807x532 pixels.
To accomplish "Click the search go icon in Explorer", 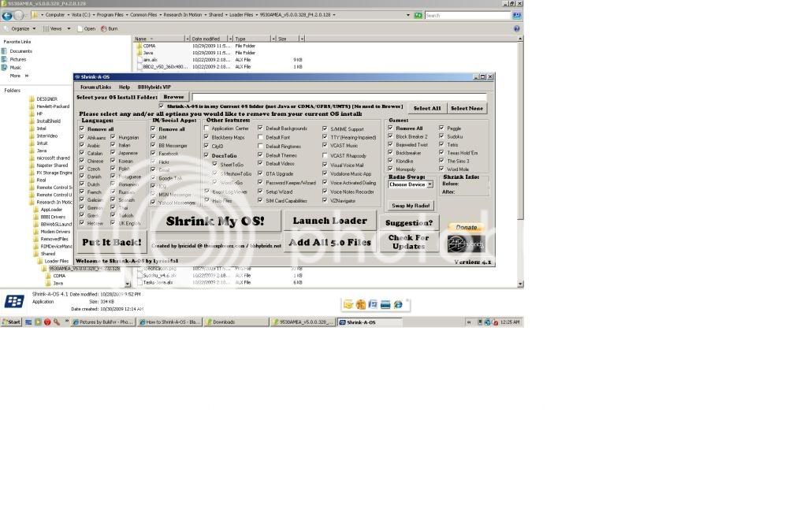I will click(x=516, y=16).
